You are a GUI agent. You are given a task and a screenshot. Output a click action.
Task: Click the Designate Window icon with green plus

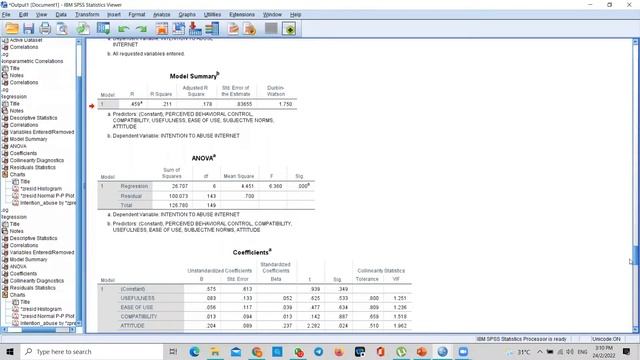[x=289, y=29]
